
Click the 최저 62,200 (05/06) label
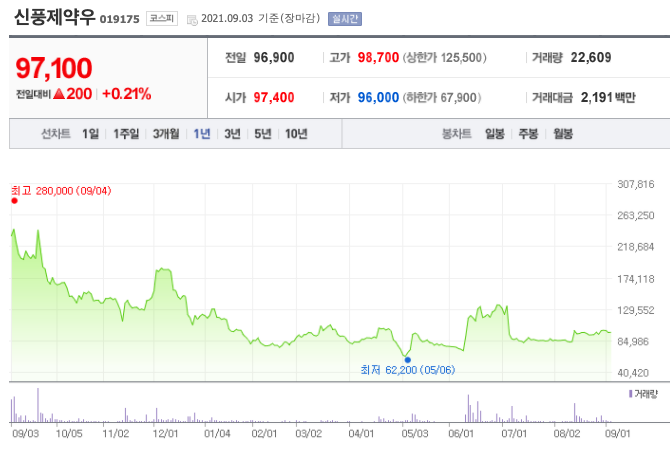click(408, 370)
